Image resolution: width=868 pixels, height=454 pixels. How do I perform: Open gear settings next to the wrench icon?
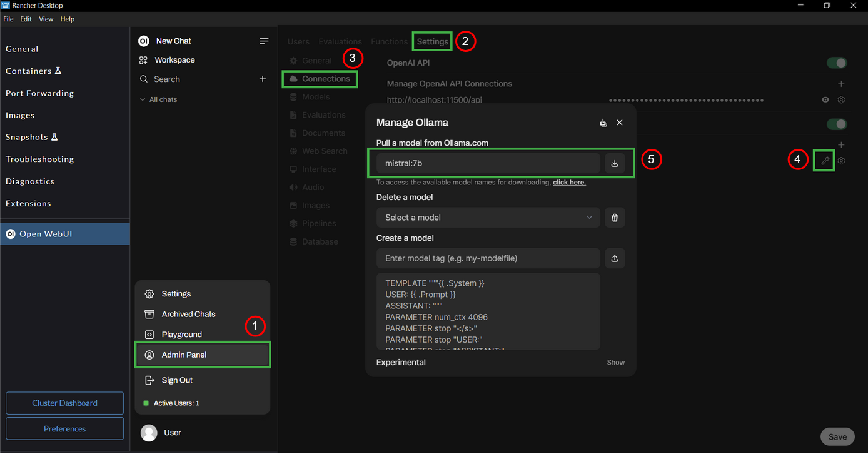pyautogui.click(x=842, y=161)
